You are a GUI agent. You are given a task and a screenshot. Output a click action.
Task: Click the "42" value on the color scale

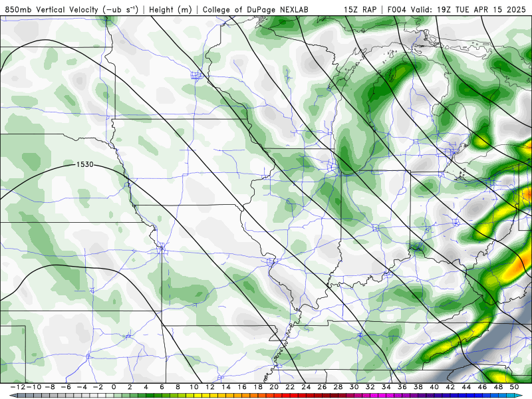450,387
